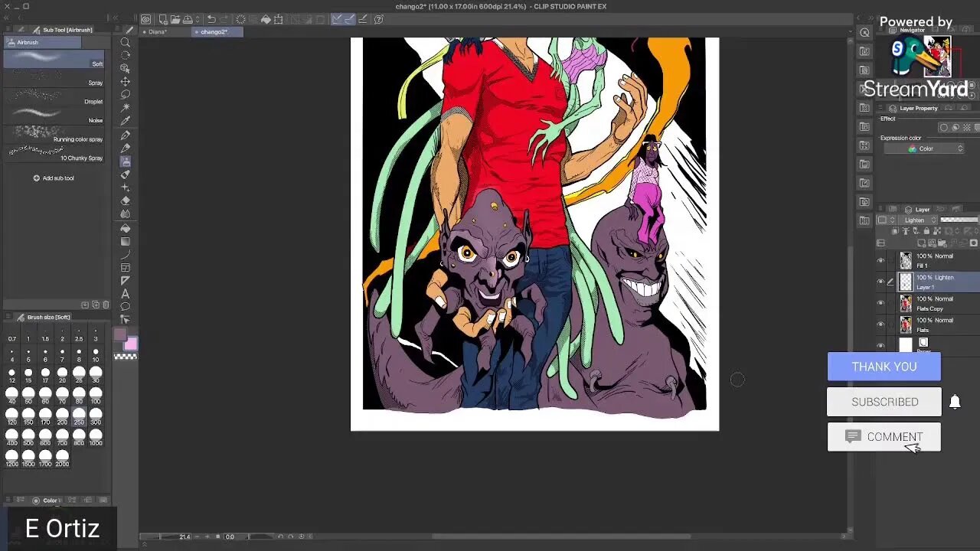Click the COMMENT button
The width and height of the screenshot is (980, 551).
click(x=884, y=437)
